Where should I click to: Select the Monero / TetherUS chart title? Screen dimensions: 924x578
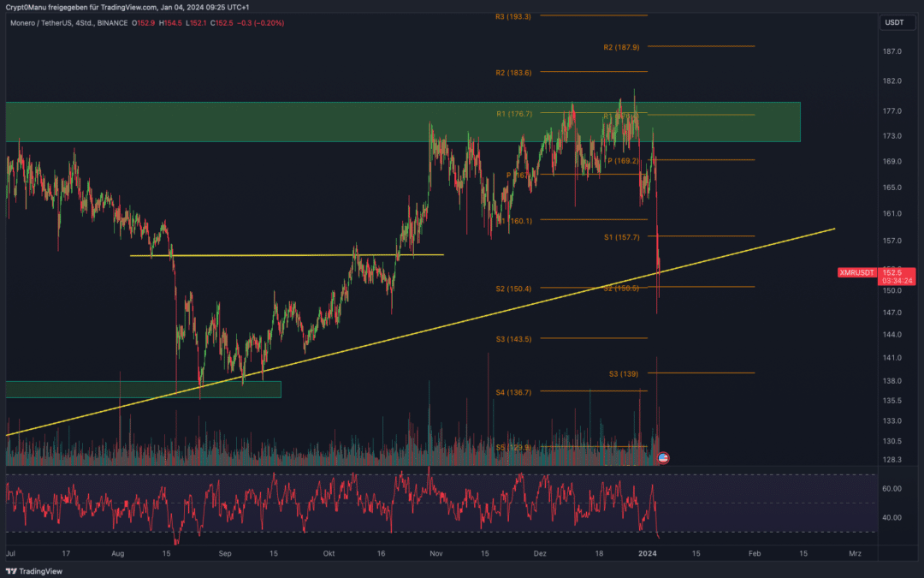pos(68,23)
